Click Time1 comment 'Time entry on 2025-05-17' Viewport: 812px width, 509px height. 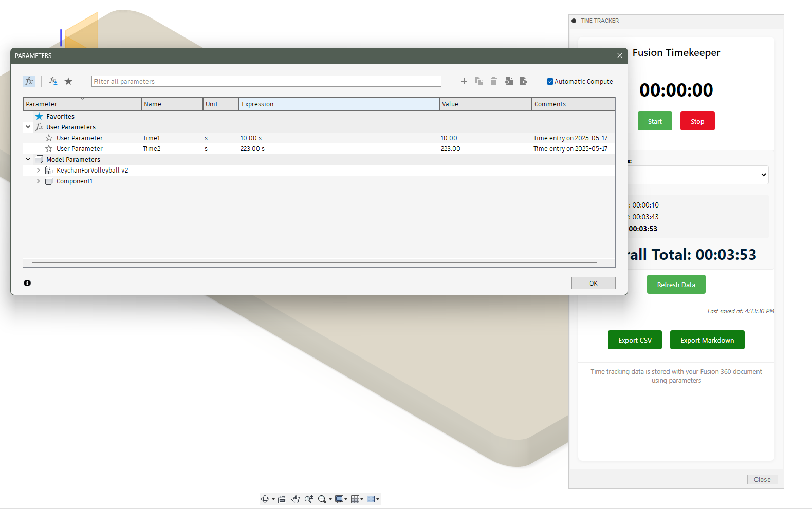click(x=570, y=138)
